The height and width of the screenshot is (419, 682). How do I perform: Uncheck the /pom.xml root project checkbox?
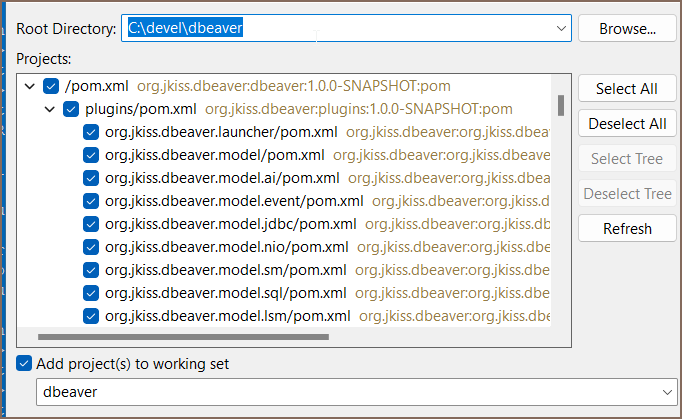click(51, 86)
